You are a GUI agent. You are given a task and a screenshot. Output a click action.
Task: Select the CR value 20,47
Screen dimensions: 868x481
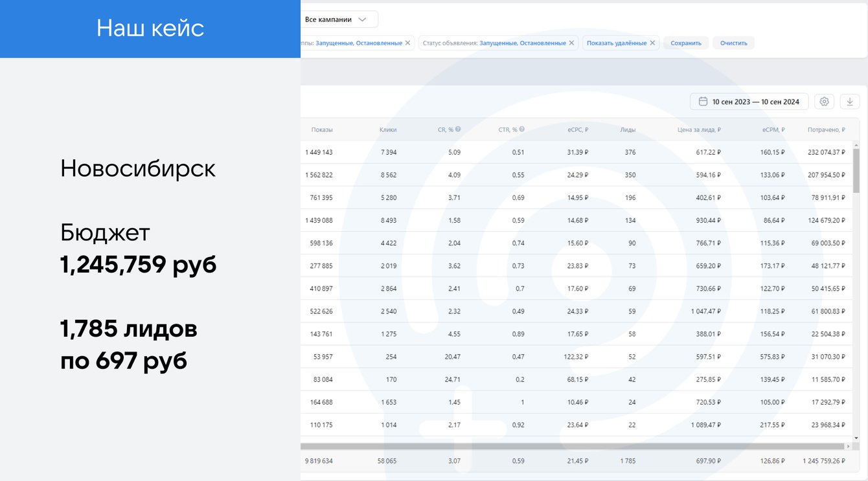[x=453, y=357]
